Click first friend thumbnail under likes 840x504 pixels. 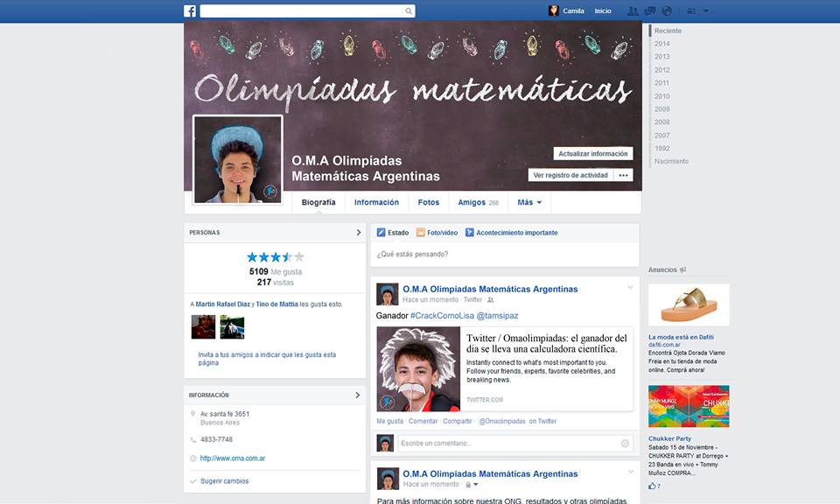point(204,327)
